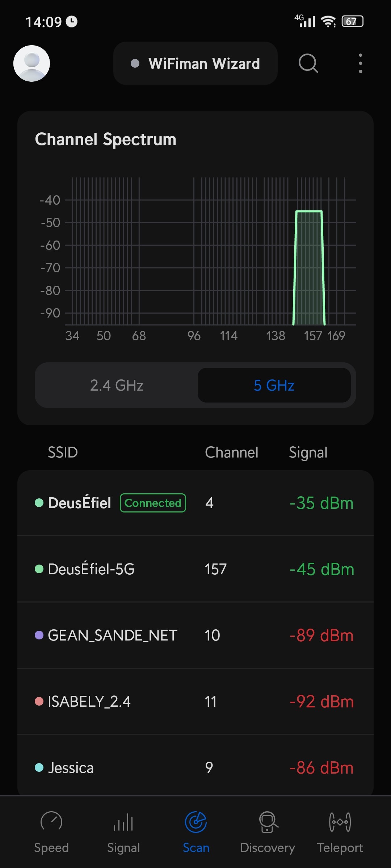
Task: Tap the green channel 157 spectrum bar
Action: tap(309, 268)
